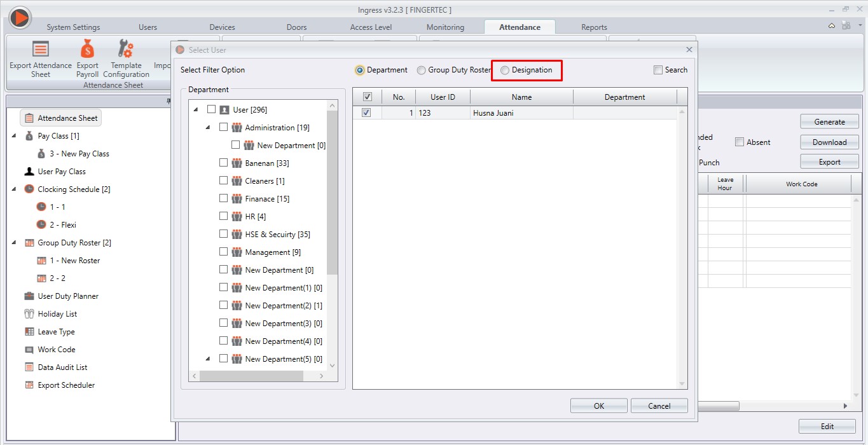
Task: Click the Generate button
Action: point(830,121)
